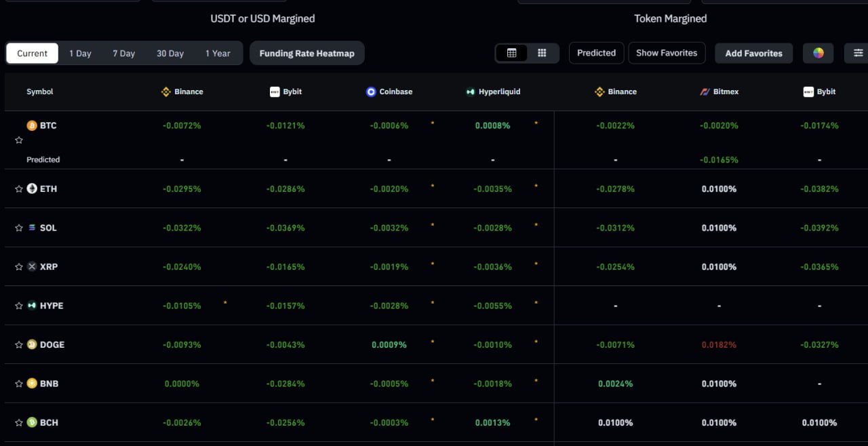Switch to table list view icon
868x446 pixels.
pyautogui.click(x=512, y=53)
